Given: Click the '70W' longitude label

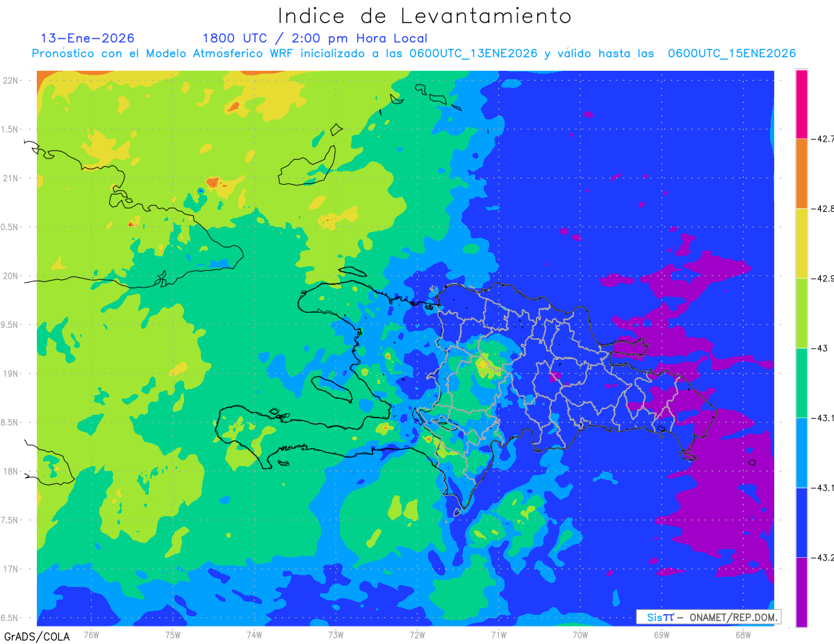Looking at the screenshot, I should point(580,634).
